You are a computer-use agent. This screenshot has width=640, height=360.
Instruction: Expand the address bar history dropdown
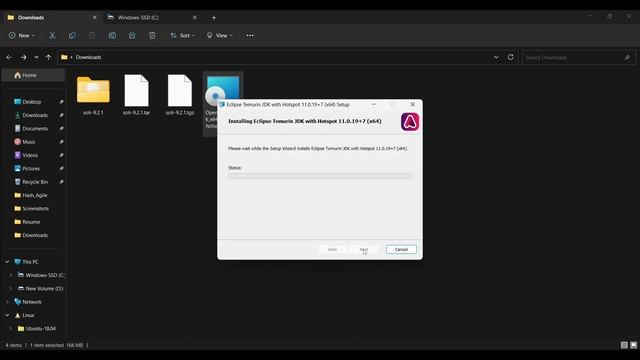click(x=496, y=57)
